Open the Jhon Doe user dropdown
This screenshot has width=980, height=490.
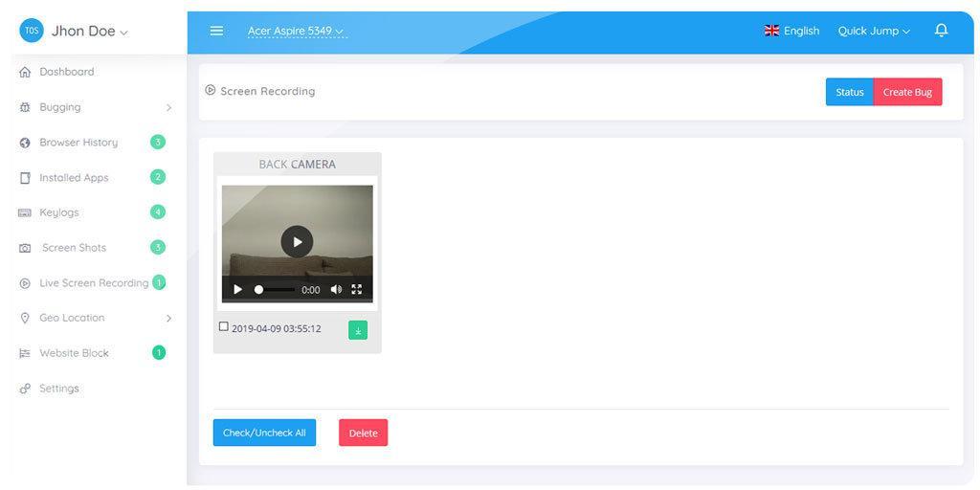(89, 31)
